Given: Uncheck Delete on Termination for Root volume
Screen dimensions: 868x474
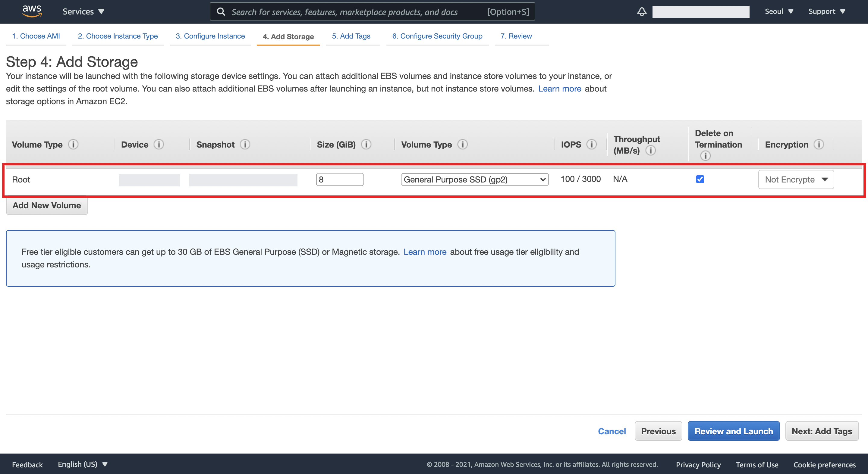Looking at the screenshot, I should pyautogui.click(x=700, y=179).
